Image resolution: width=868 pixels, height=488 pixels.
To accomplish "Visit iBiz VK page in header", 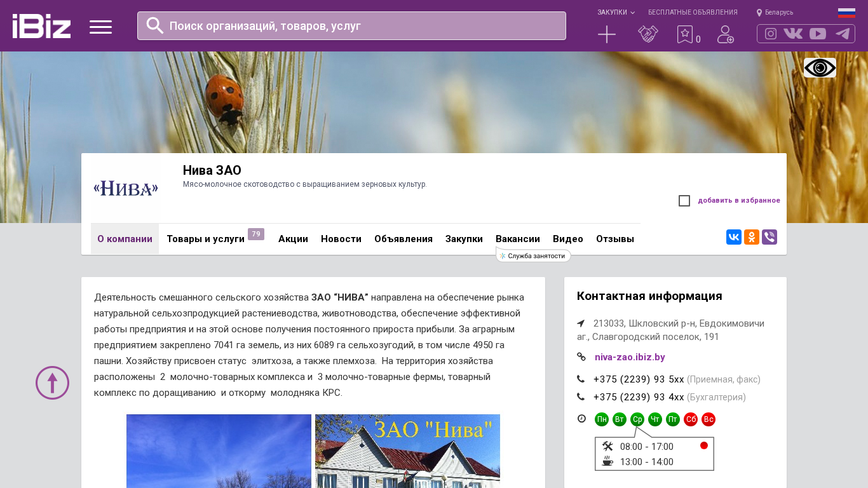I will (x=793, y=34).
